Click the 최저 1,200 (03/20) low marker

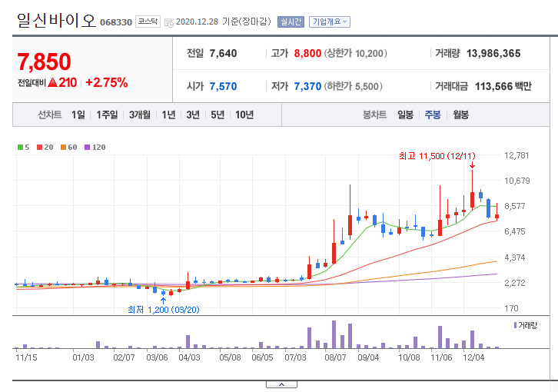tap(164, 310)
